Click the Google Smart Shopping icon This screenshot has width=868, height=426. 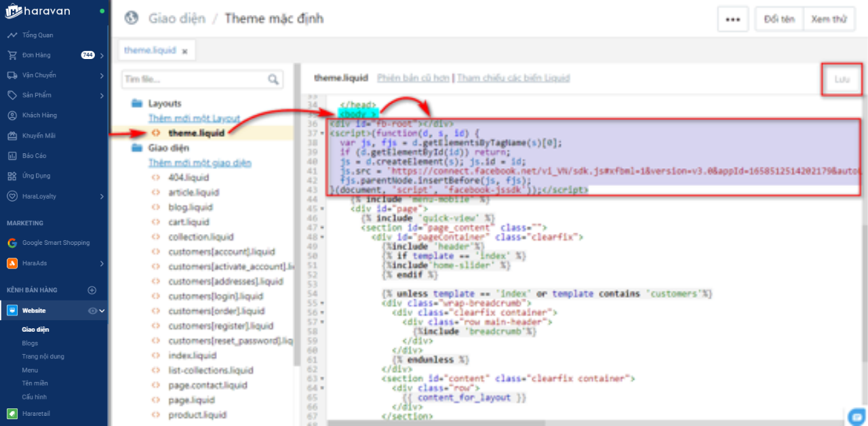(x=12, y=243)
